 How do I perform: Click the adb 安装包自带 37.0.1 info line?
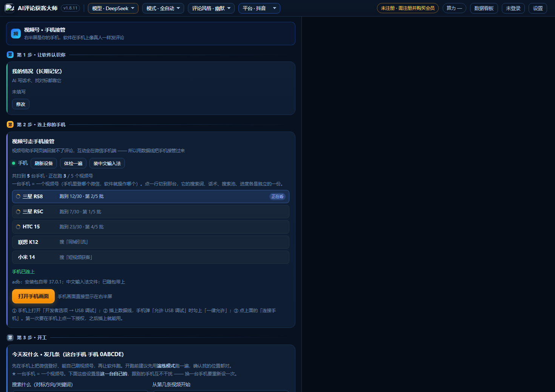coord(68,282)
